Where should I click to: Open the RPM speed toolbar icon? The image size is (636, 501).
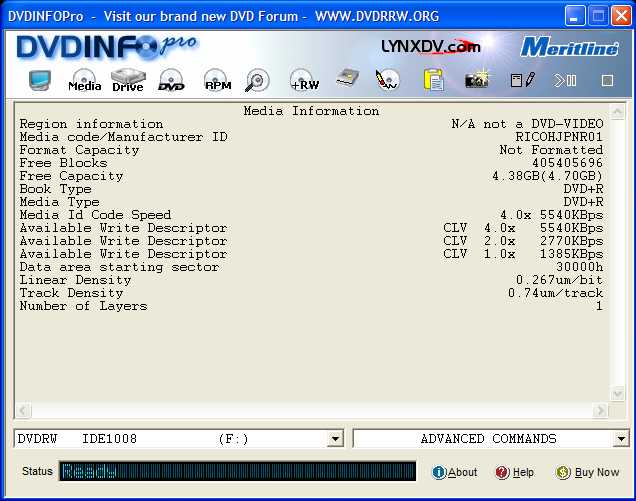[218, 80]
